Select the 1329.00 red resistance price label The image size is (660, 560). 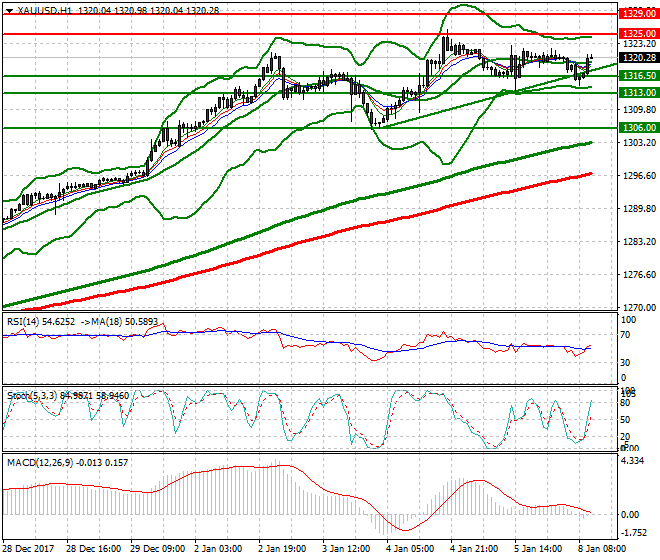[639, 14]
